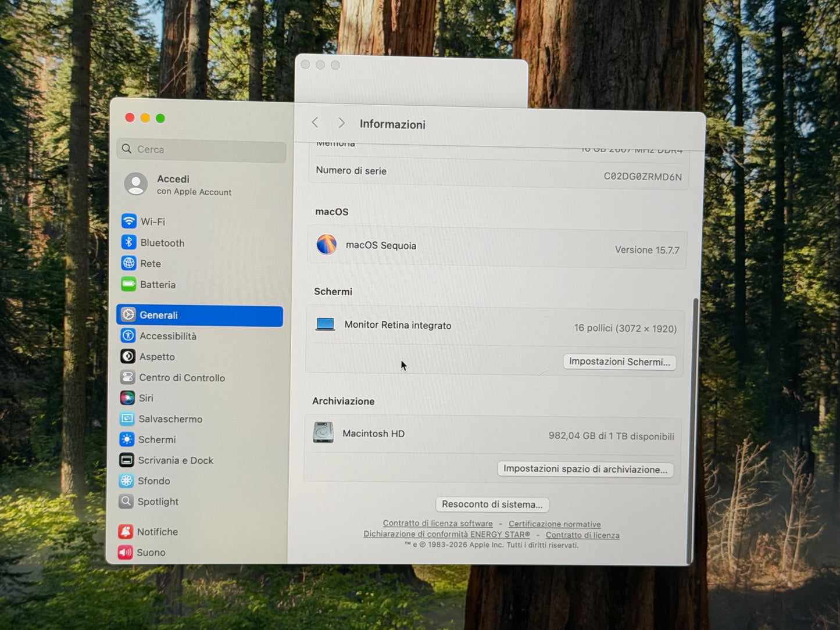Open Impostazioni spazio di archiviazione button
840x630 pixels.
coord(585,469)
